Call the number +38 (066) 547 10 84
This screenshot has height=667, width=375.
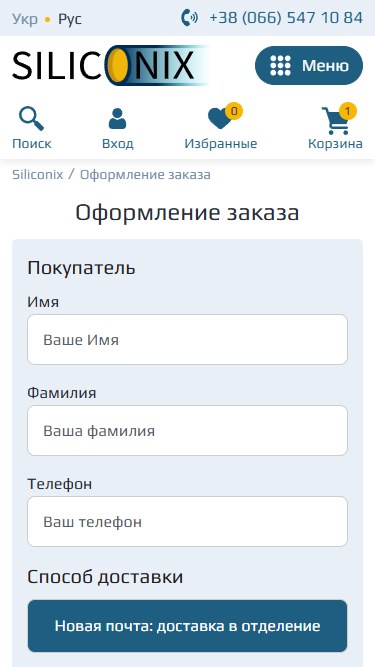[286, 18]
